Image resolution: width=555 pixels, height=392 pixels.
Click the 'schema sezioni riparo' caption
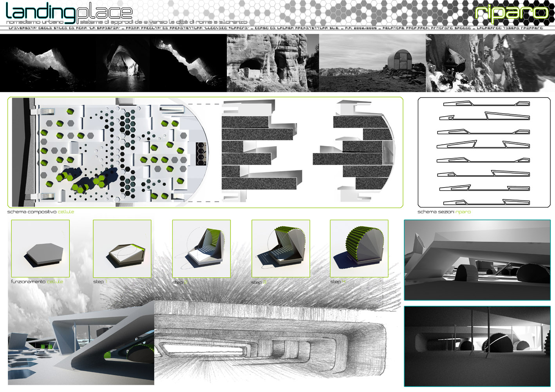coord(444,212)
